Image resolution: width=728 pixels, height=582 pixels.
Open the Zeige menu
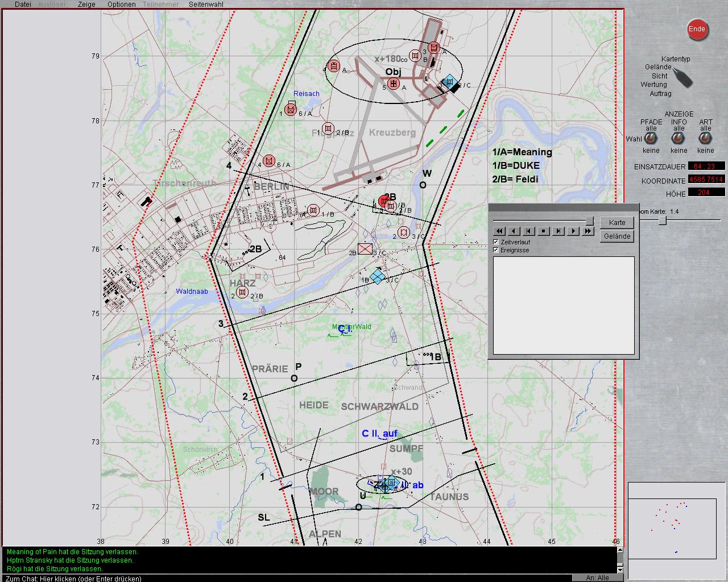coord(86,4)
